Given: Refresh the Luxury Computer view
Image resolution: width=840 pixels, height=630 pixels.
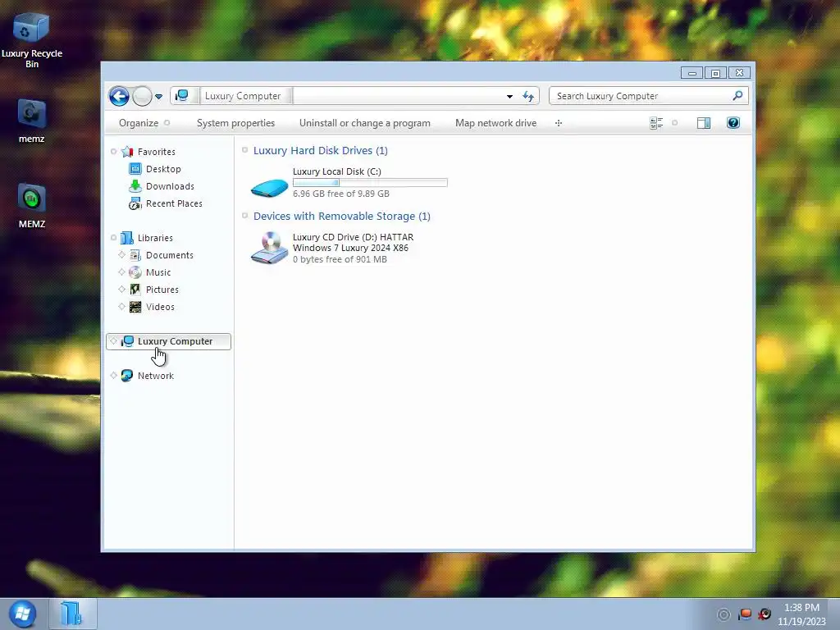Looking at the screenshot, I should [528, 97].
